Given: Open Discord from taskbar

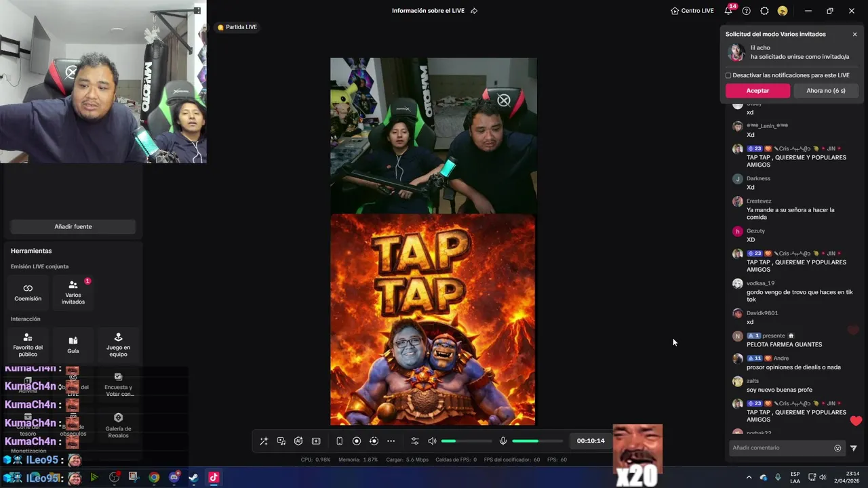Looking at the screenshot, I should point(174,477).
